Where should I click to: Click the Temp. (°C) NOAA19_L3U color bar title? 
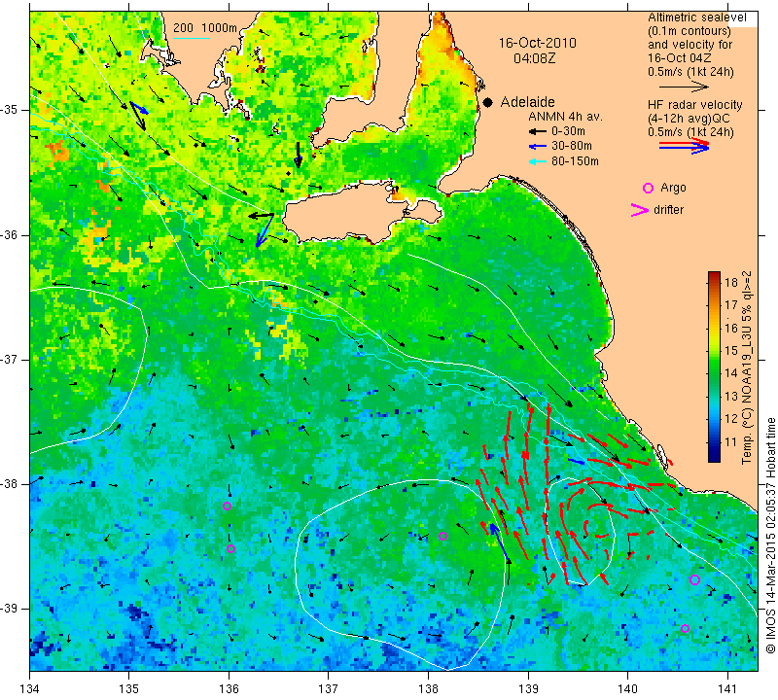(x=747, y=367)
